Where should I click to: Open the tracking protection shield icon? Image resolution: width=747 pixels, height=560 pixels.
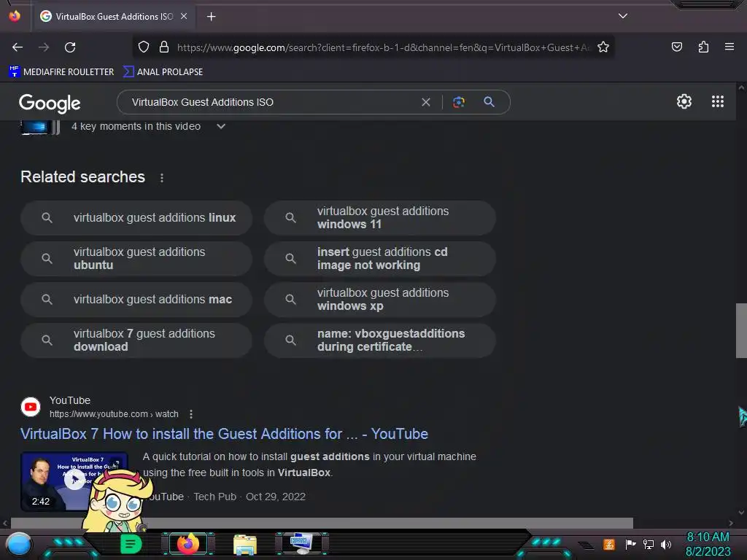click(144, 47)
